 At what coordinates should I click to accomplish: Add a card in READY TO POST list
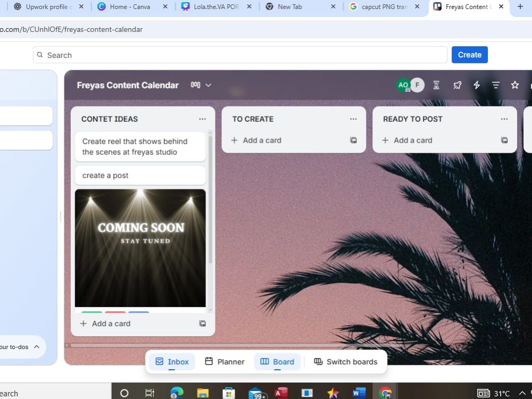point(407,140)
